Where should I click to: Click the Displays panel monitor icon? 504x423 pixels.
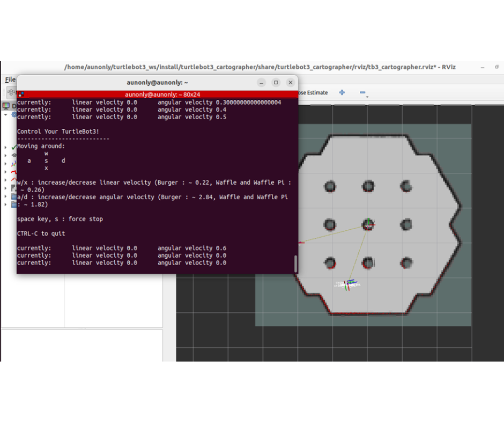coord(6,106)
